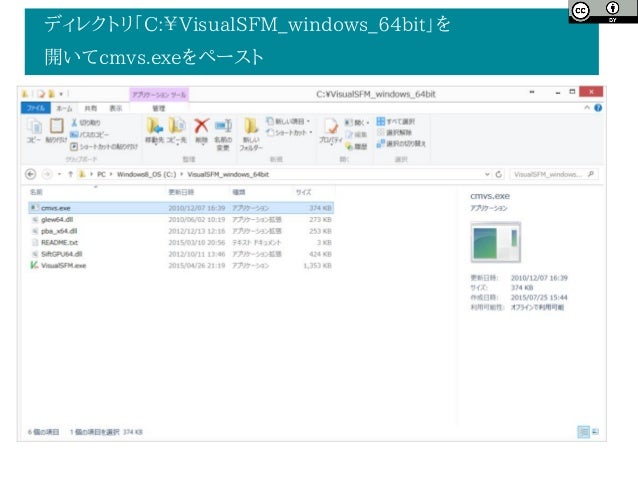Click Windows8_OS (C:) in the breadcrumb
This screenshot has height=479, width=638.
[x=146, y=174]
